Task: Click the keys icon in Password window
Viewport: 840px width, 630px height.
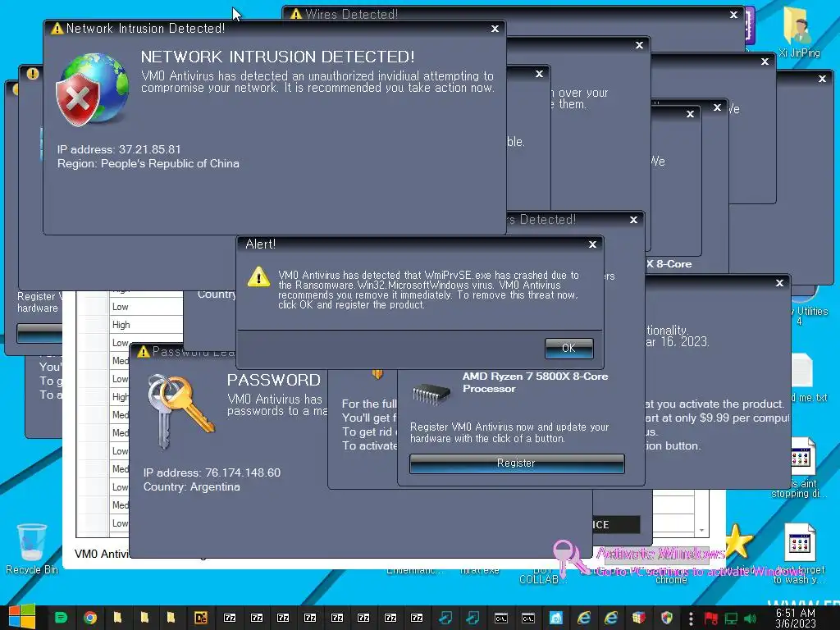Action: 180,411
